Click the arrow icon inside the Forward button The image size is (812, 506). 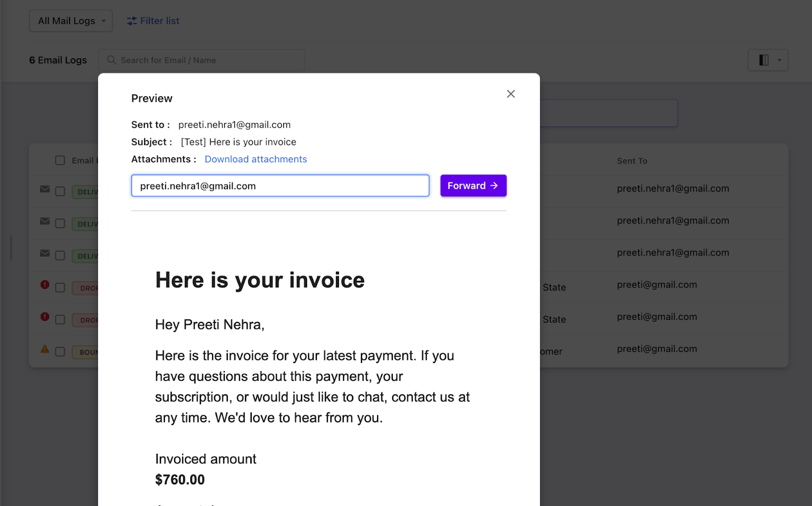click(494, 186)
